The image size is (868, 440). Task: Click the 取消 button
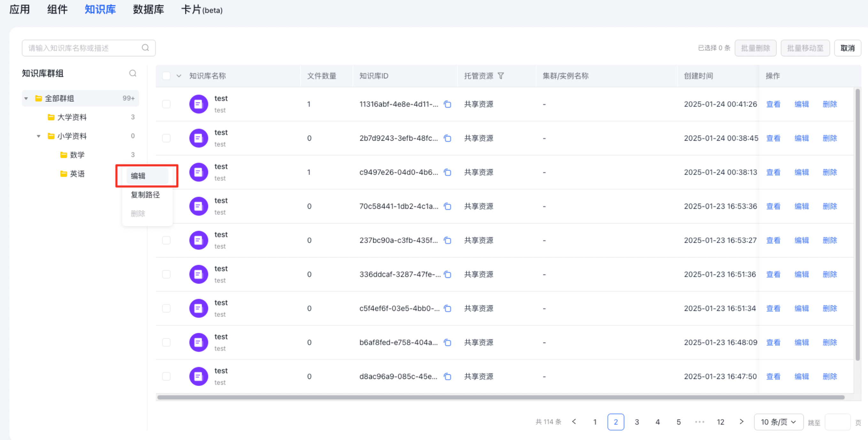point(848,48)
